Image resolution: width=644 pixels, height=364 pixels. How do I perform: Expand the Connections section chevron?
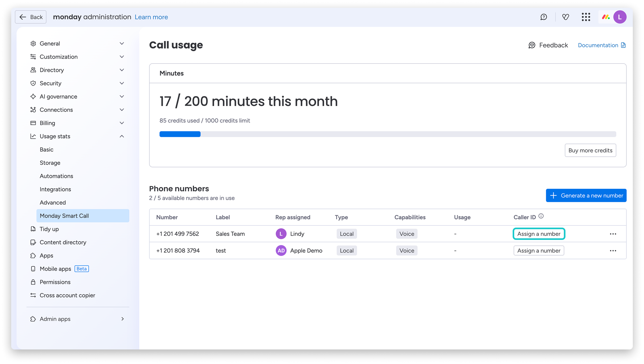(122, 110)
